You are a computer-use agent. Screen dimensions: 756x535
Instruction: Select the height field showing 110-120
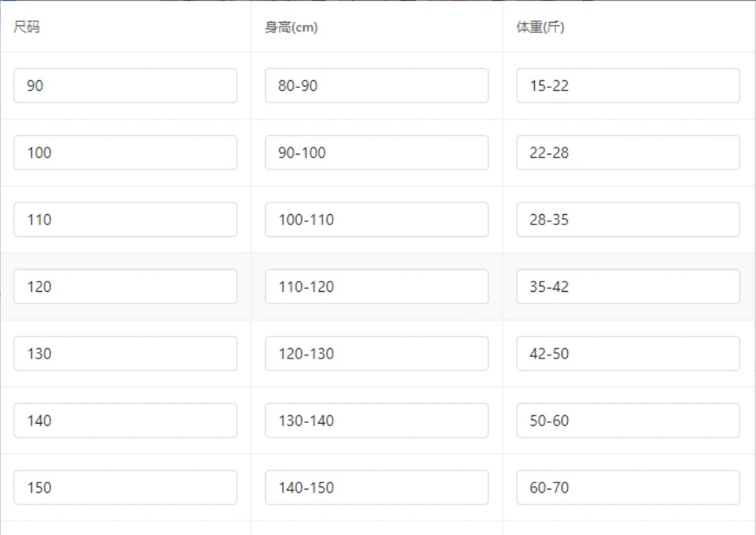(376, 286)
